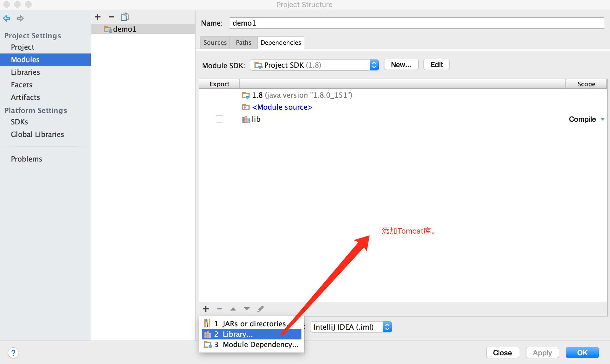Choose Library... from the popup menu
Image resolution: width=610 pixels, height=364 pixels.
(252, 334)
